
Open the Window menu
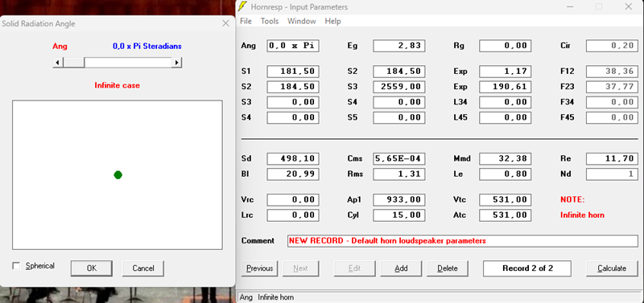pyautogui.click(x=301, y=21)
